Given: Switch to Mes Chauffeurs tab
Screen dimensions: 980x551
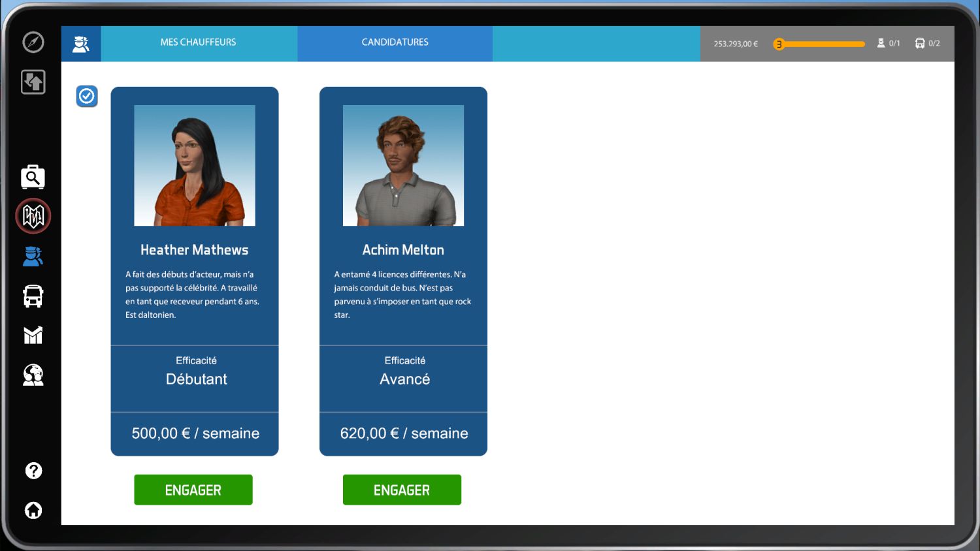Looking at the screenshot, I should (199, 43).
